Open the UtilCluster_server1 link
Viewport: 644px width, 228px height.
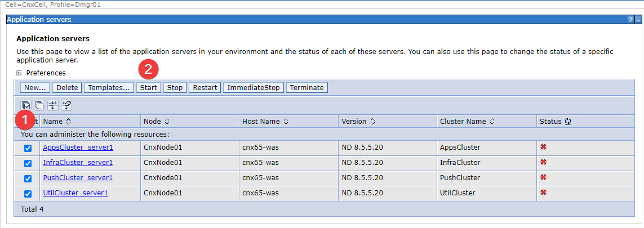tap(75, 193)
